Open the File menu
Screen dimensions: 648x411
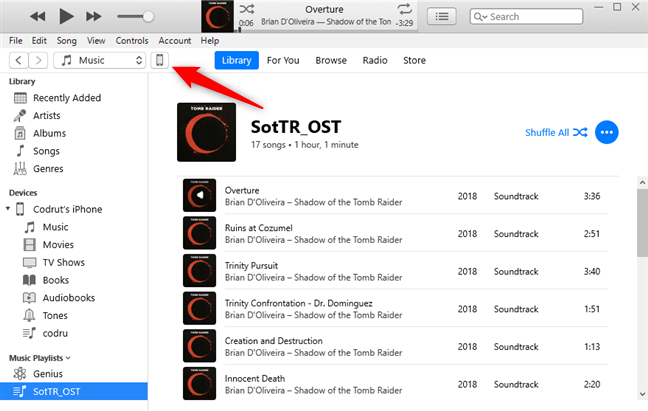click(16, 40)
